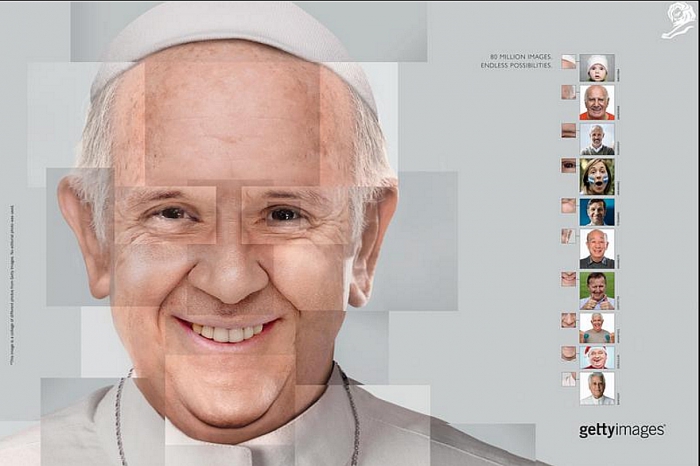The height and width of the screenshot is (466, 700).
Task: Click the vertical disclaimer text at left edge
Action: click(12, 285)
